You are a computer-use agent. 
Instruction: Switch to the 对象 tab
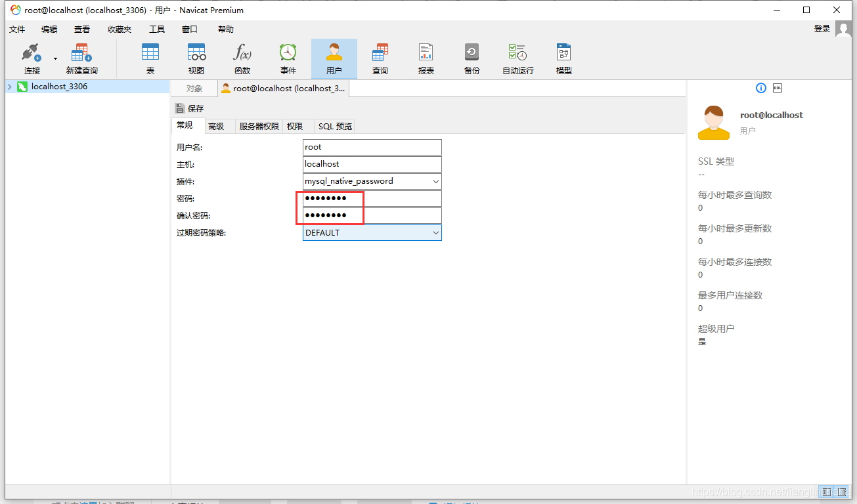pos(194,89)
